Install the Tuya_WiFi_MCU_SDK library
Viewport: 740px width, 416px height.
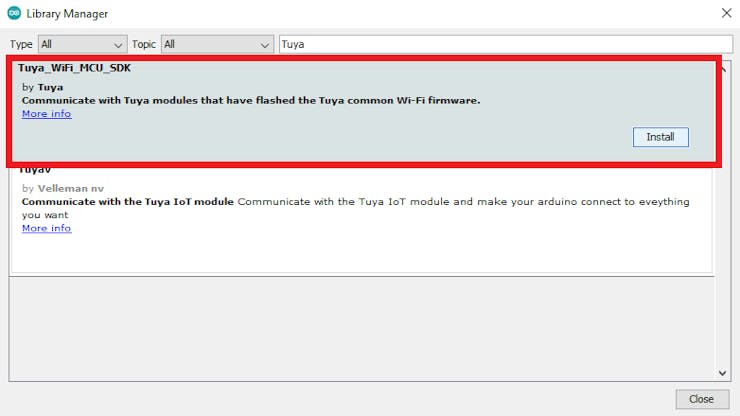(x=660, y=137)
